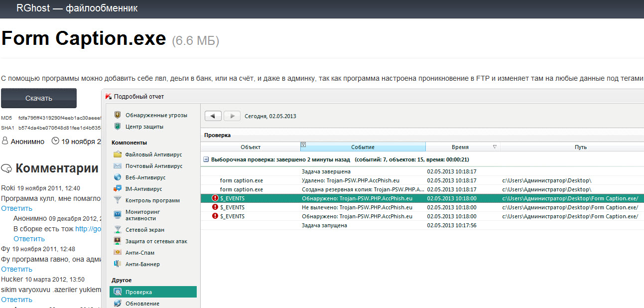Click the Путь column header
Viewport: 644px width, 308px height.
(580, 147)
